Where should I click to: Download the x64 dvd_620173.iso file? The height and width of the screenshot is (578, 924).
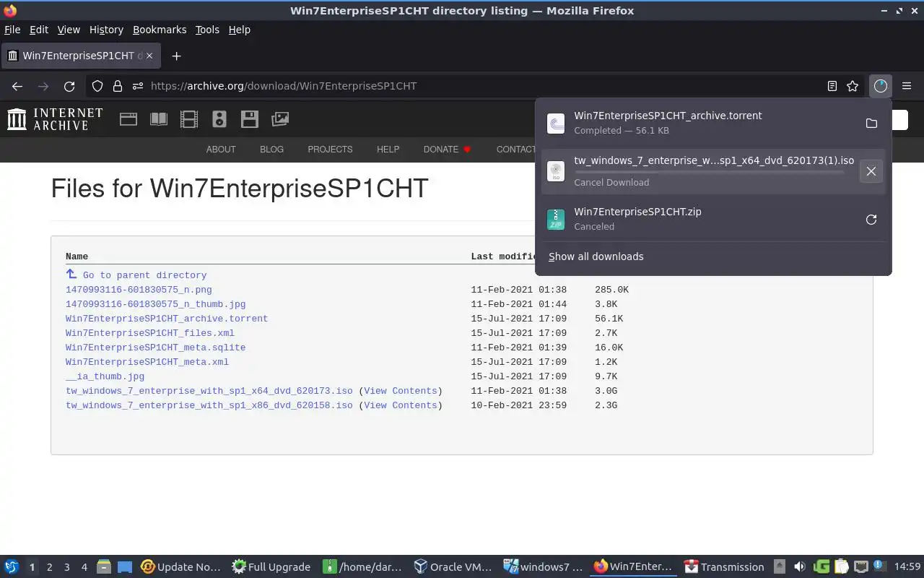pyautogui.click(x=209, y=391)
